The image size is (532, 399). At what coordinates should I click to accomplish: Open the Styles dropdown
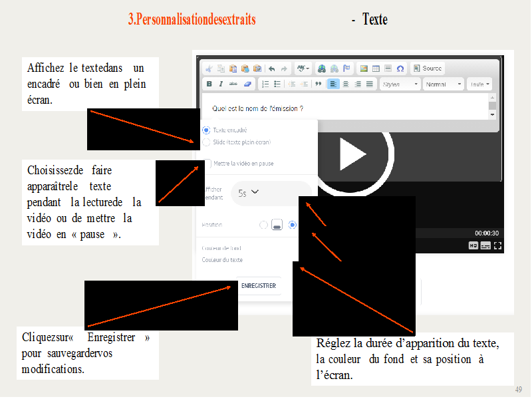tap(400, 84)
